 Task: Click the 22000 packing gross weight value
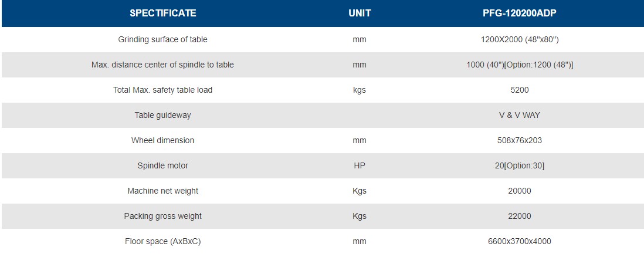click(520, 217)
